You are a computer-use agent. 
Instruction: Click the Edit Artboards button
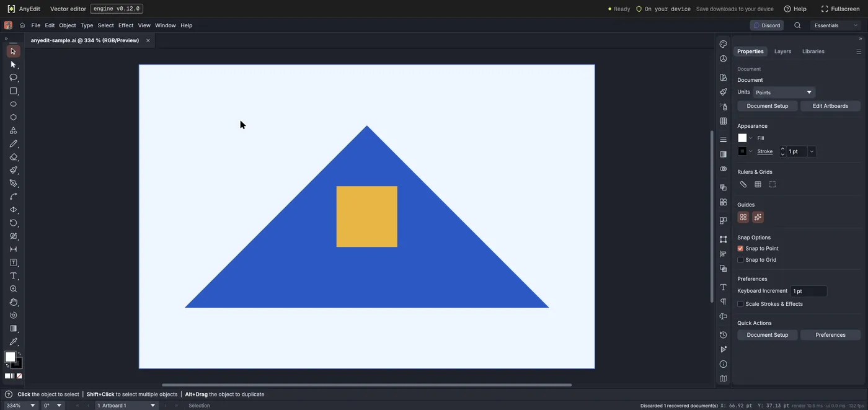830,106
